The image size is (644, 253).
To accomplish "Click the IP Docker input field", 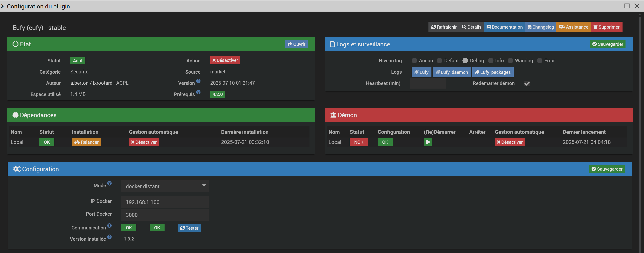I will click(165, 202).
